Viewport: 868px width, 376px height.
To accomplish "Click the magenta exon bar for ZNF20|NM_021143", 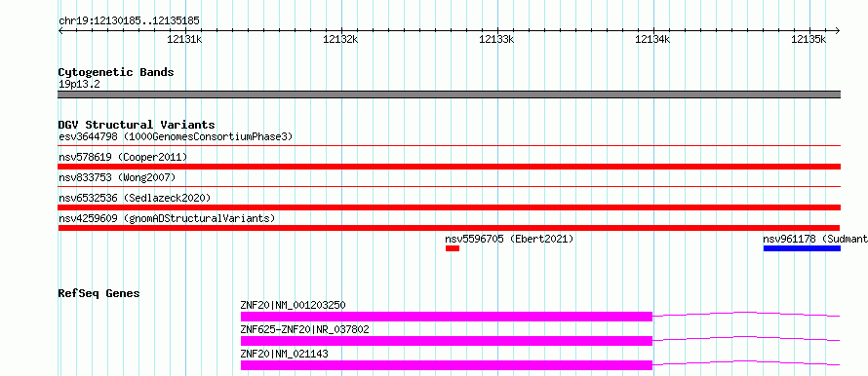I will coord(446,365).
